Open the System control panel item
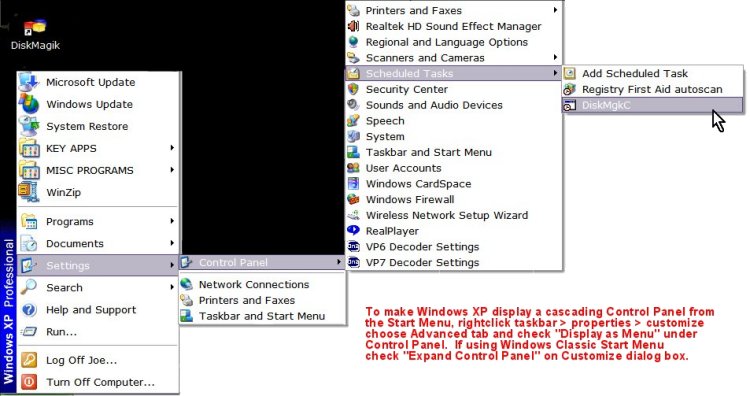750x396 pixels. pos(453,136)
